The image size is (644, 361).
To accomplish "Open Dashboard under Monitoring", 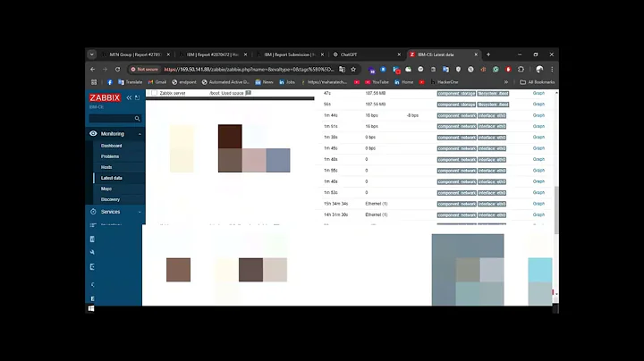I will 111,146.
